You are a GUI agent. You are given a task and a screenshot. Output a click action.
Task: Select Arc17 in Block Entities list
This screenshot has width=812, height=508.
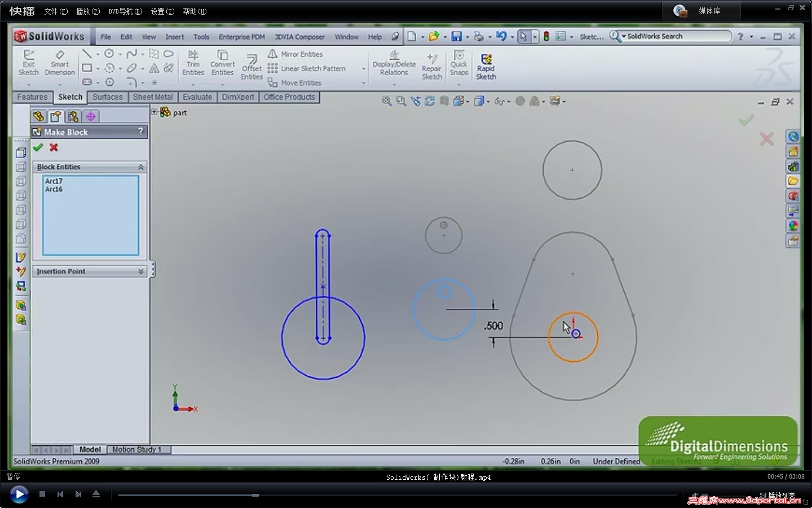(x=54, y=181)
